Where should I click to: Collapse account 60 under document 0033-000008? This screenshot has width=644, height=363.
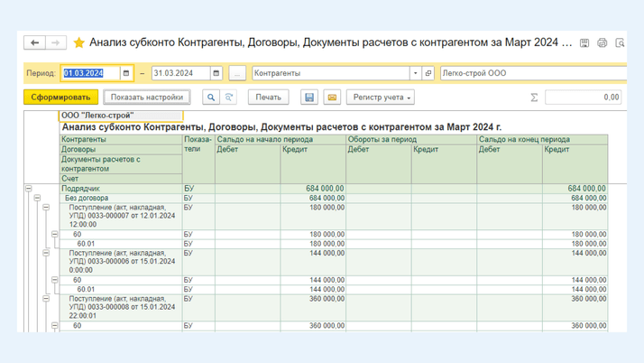pyautogui.click(x=55, y=326)
